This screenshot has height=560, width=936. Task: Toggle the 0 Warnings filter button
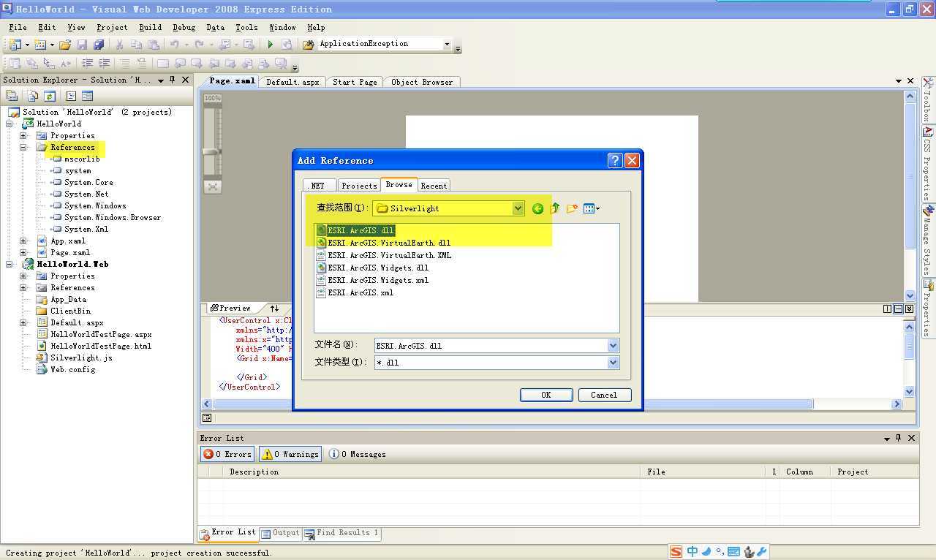coord(290,454)
